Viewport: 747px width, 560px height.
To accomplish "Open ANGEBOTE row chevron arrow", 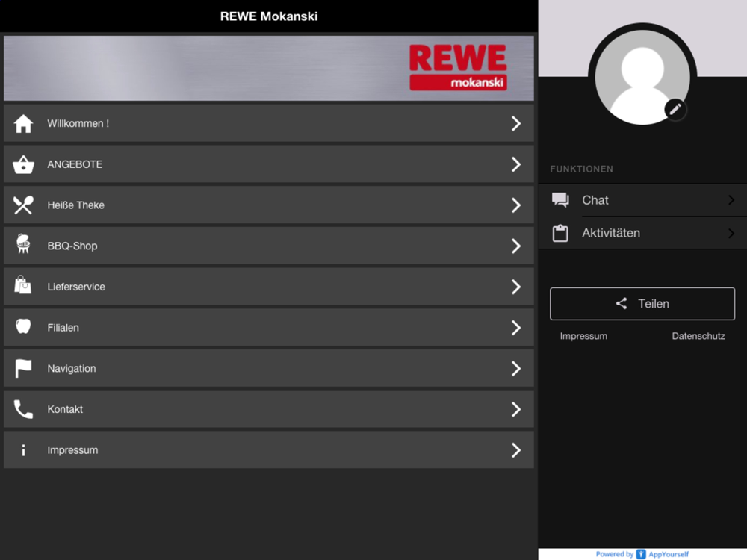I will pyautogui.click(x=516, y=164).
